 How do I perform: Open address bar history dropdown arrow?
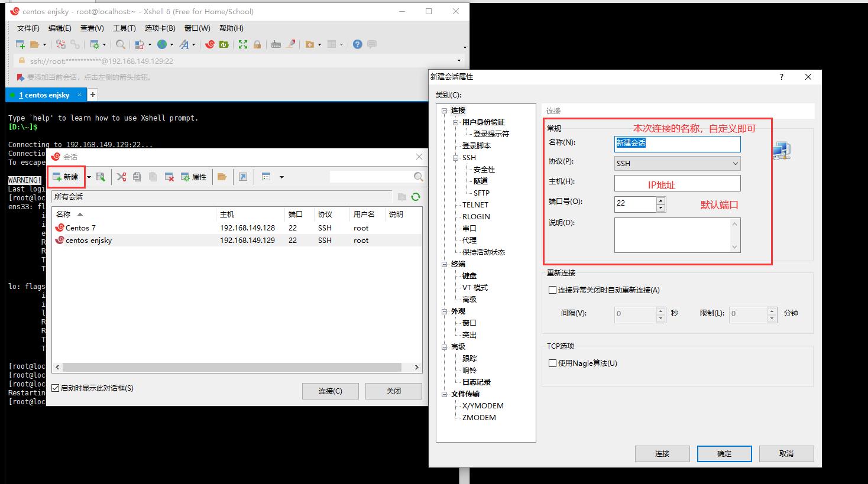click(x=459, y=61)
